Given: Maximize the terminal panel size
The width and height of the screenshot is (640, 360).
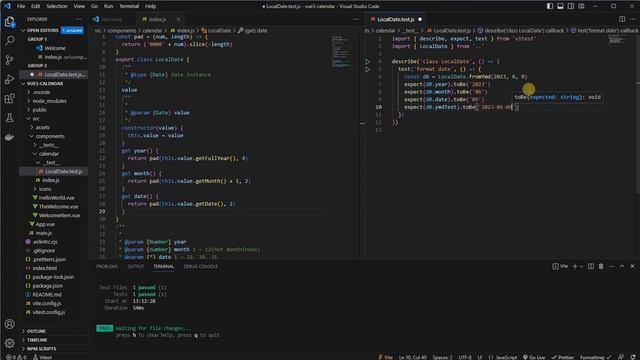Looking at the screenshot, I should (x=622, y=266).
